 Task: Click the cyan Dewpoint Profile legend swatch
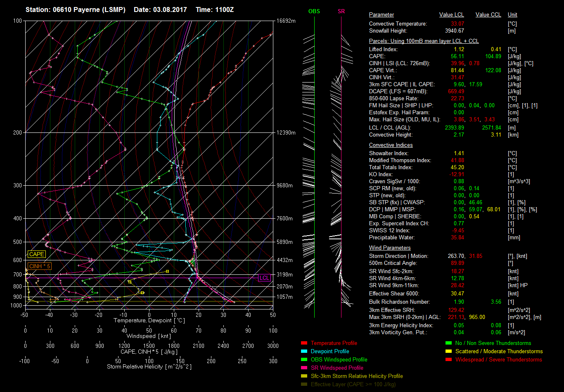304,352
